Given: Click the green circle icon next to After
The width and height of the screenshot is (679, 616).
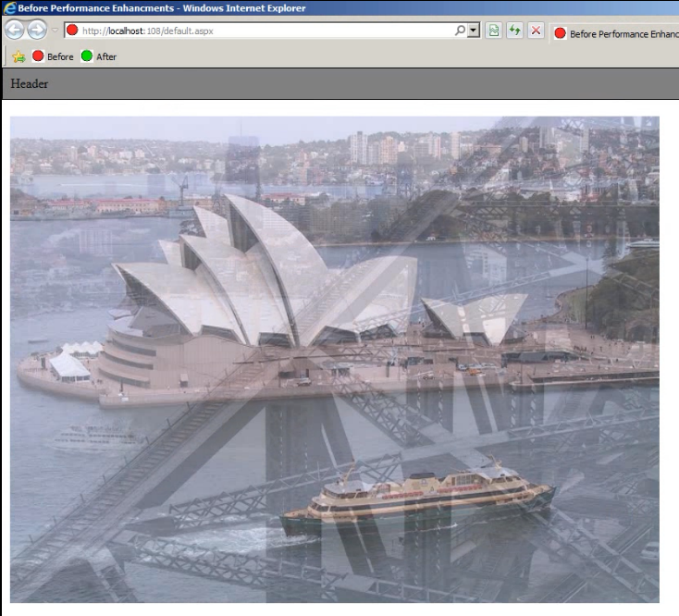Looking at the screenshot, I should click(x=87, y=56).
